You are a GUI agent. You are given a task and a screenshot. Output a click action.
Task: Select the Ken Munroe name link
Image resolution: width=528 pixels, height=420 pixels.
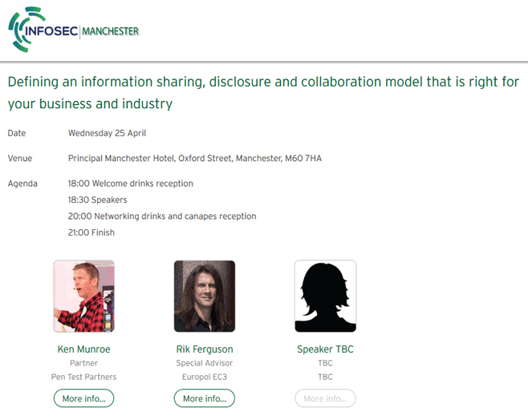click(83, 349)
